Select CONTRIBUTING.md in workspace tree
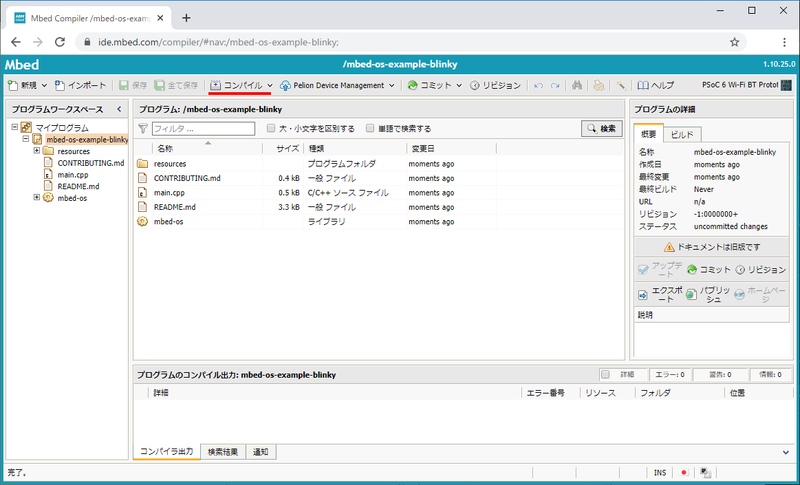Viewport: 800px width, 485px height. coord(91,163)
